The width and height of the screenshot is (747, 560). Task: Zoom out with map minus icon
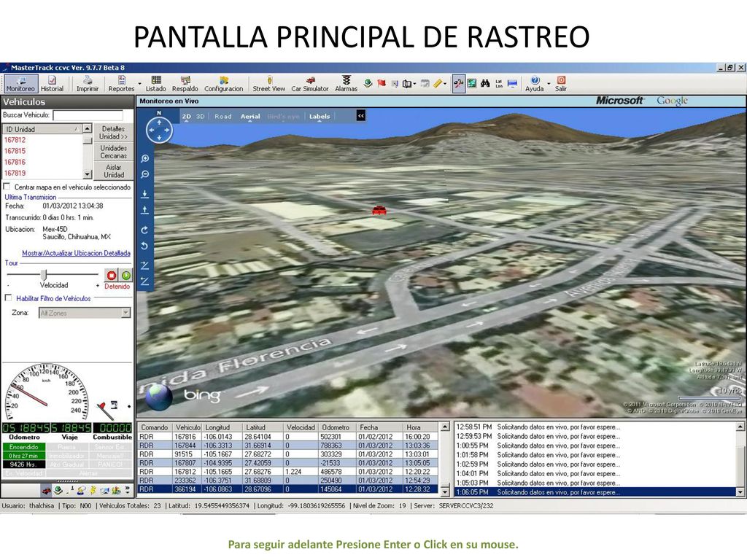coord(145,174)
